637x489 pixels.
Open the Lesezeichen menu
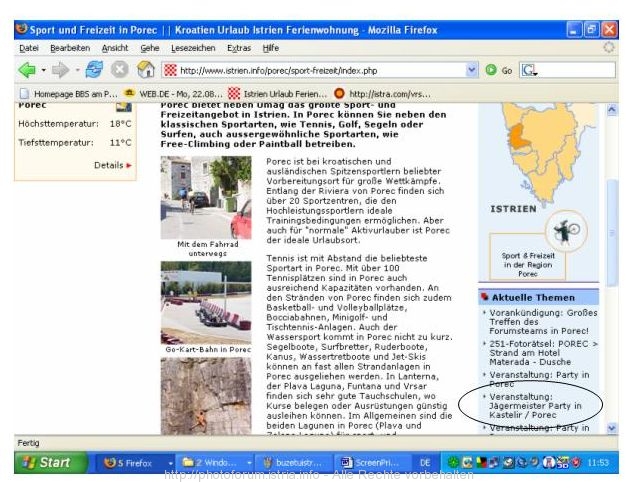coord(193,48)
